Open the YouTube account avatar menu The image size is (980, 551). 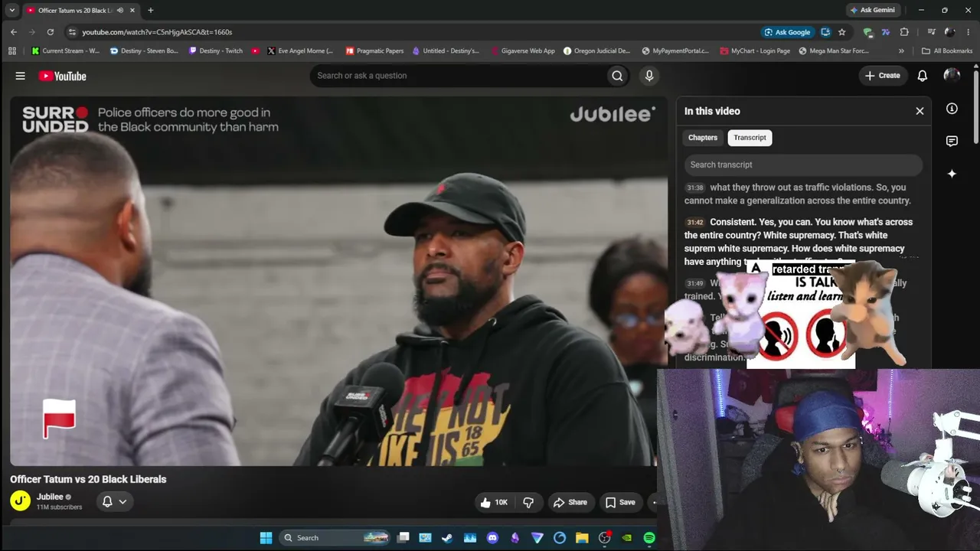(952, 76)
